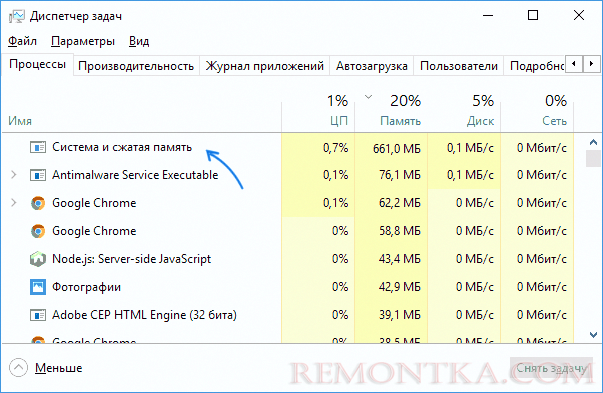The image size is (603, 393).
Task: Click the Antimalware Service Executable icon
Action: click(38, 175)
